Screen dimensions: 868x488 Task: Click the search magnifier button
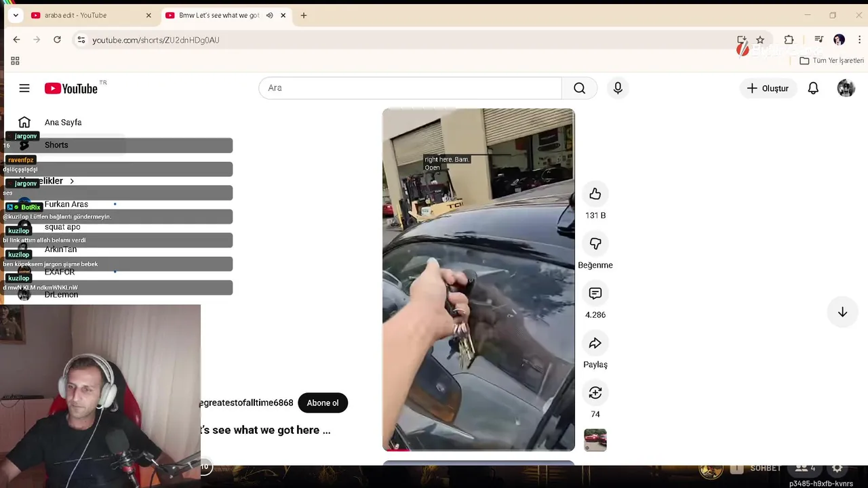tap(579, 88)
